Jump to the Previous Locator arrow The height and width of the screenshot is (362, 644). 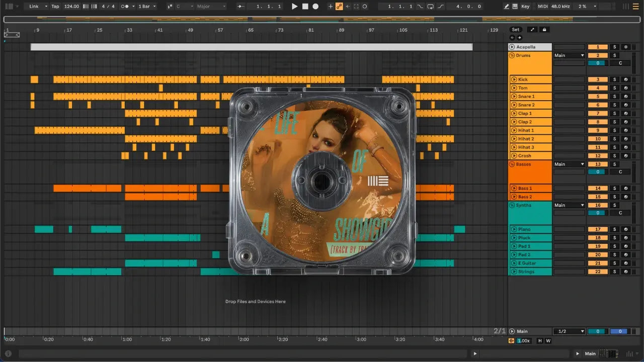(513, 38)
